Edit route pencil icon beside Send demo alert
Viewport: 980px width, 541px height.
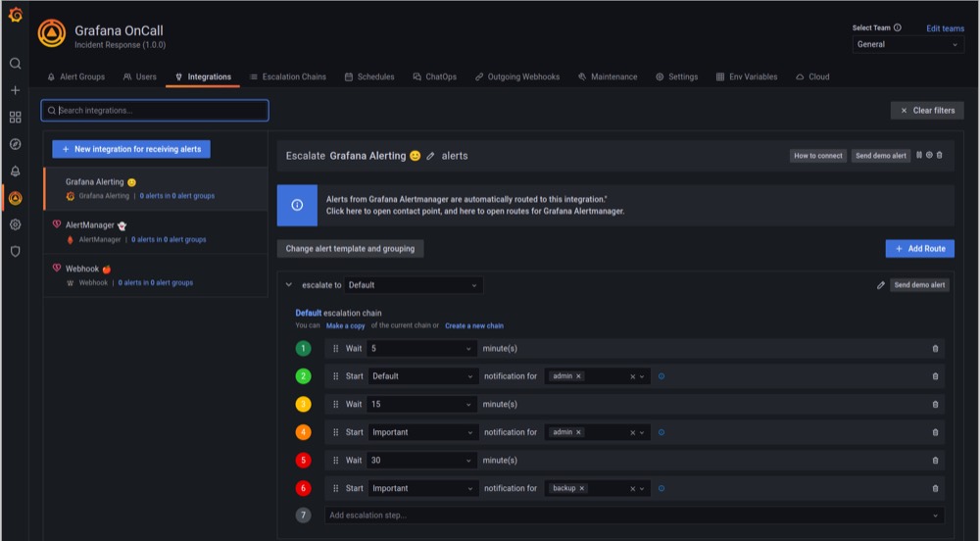tap(881, 285)
